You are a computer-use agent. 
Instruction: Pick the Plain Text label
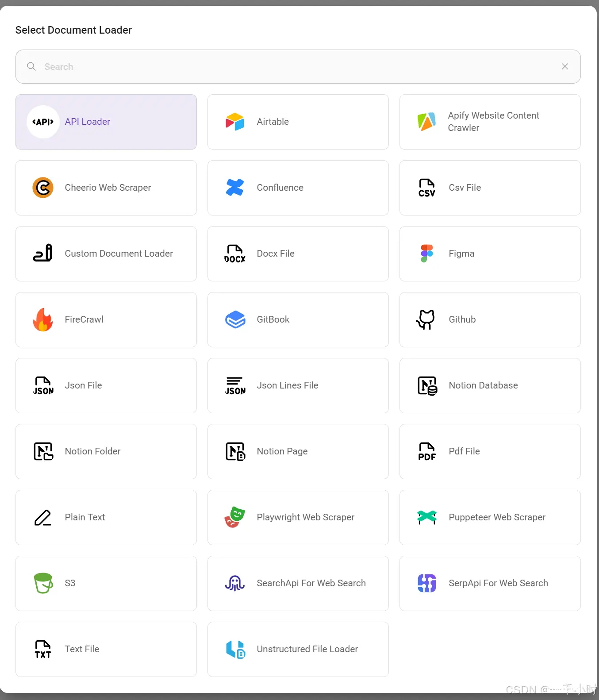[85, 517]
